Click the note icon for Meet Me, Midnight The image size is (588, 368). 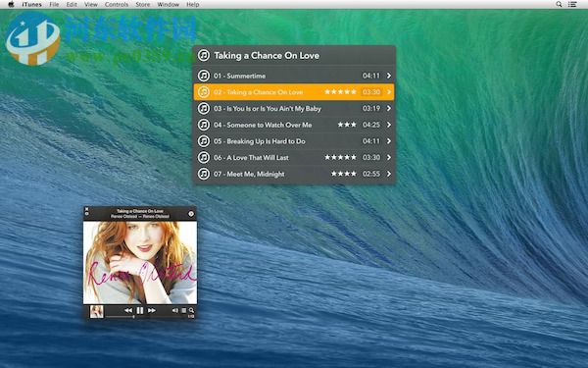pos(204,174)
